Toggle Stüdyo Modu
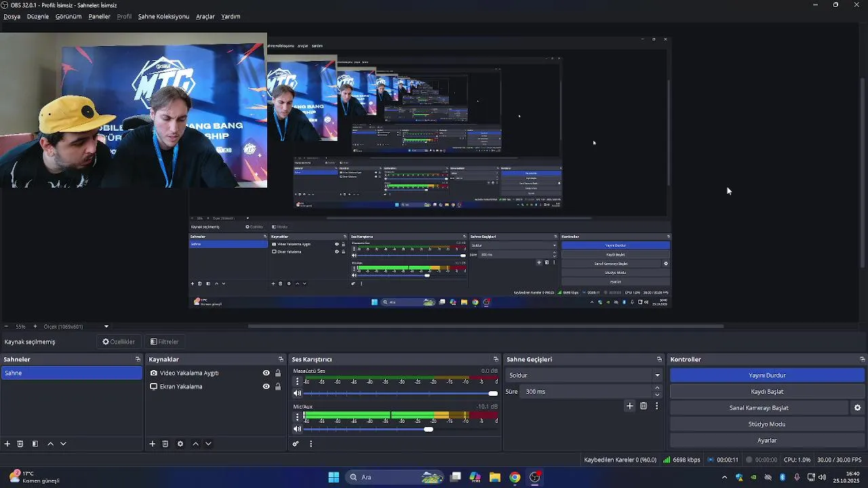This screenshot has height=488, width=868. (x=767, y=424)
